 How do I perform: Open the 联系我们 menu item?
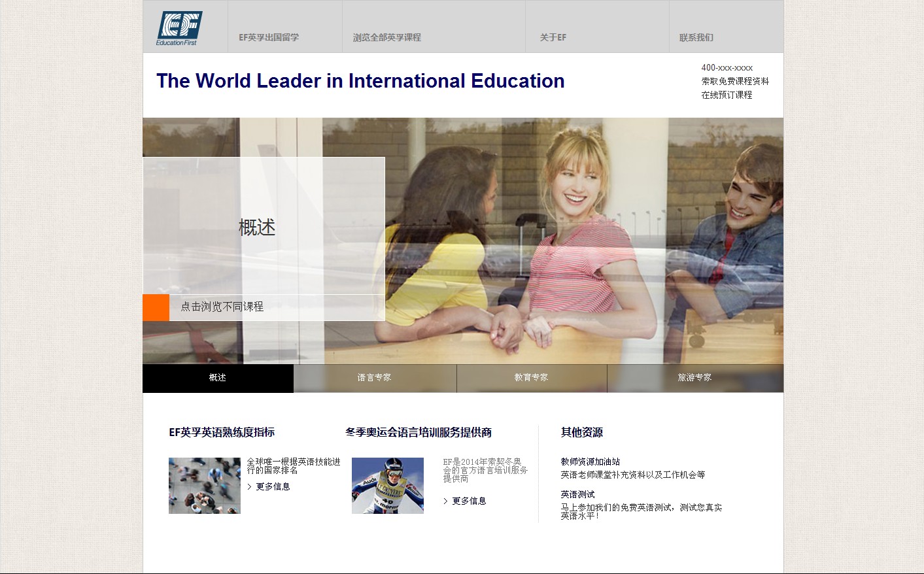[x=696, y=37]
